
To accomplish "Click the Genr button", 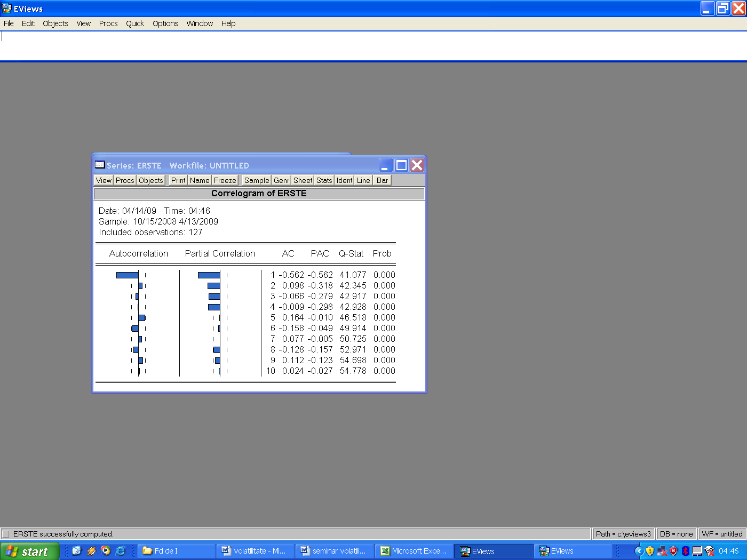I will pos(281,180).
